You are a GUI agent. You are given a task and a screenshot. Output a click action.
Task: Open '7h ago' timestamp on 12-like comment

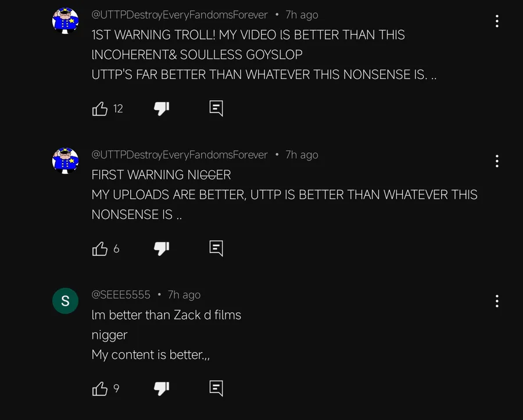point(302,15)
